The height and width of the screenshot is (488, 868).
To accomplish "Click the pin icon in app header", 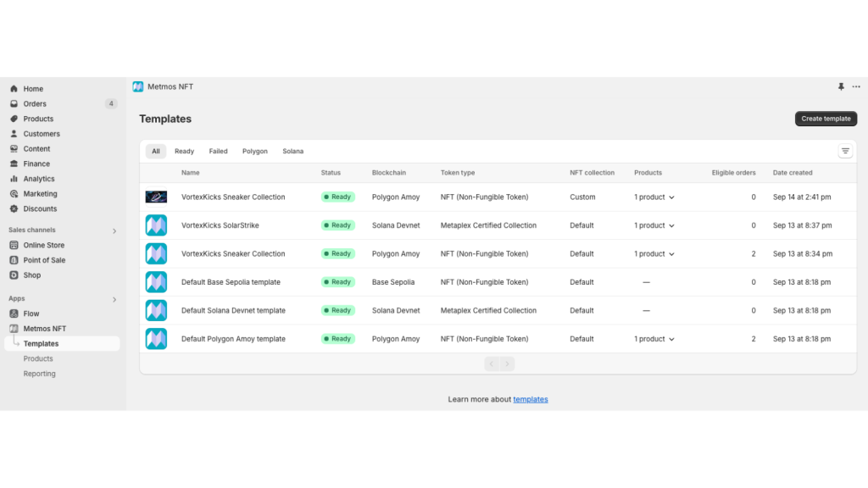I will 841,86.
